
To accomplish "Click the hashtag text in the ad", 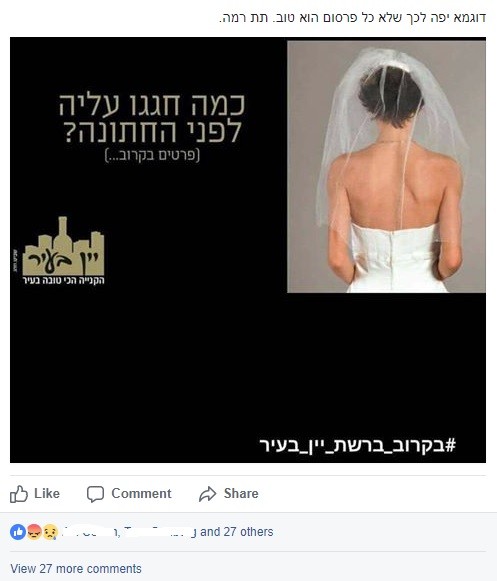I will [x=358, y=445].
